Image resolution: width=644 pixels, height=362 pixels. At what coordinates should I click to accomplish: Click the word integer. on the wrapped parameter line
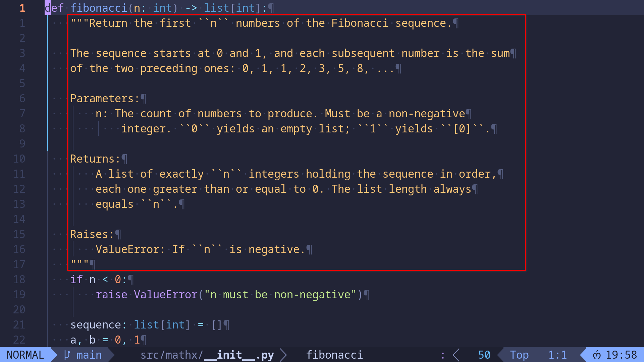[146, 128]
